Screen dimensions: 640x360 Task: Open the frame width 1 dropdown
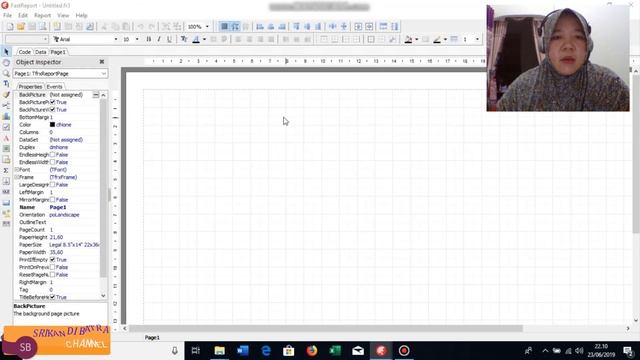tap(477, 39)
